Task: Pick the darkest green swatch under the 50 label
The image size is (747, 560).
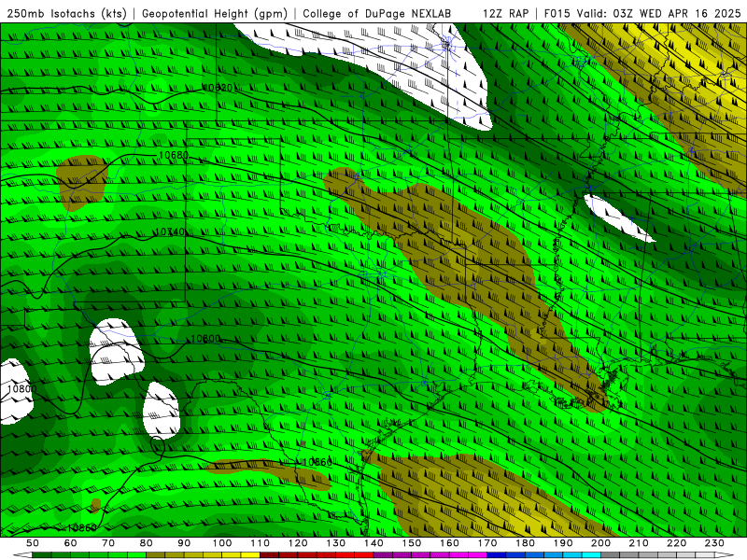Action: pyautogui.click(x=42, y=555)
